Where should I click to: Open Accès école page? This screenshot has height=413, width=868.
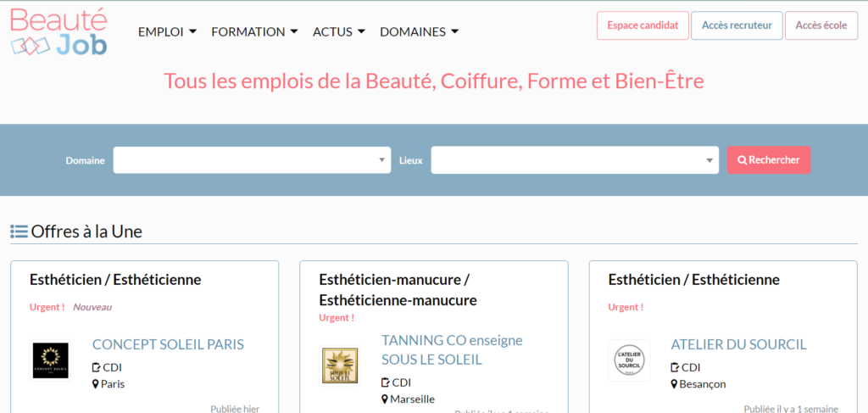821,25
